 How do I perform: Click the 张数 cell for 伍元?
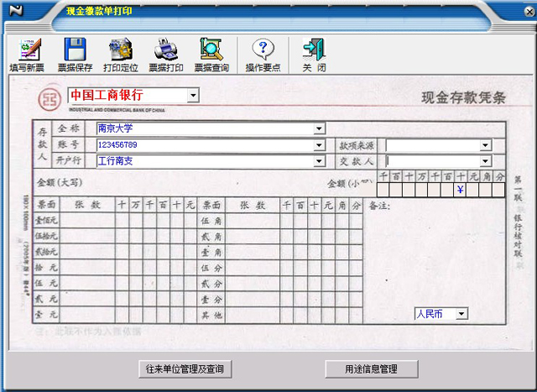coord(87,283)
